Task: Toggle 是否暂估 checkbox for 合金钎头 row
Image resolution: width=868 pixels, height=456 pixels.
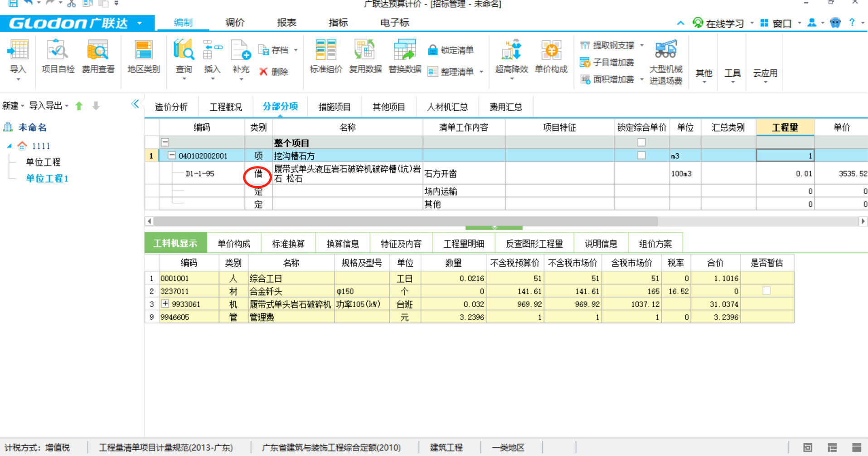Action: point(766,291)
